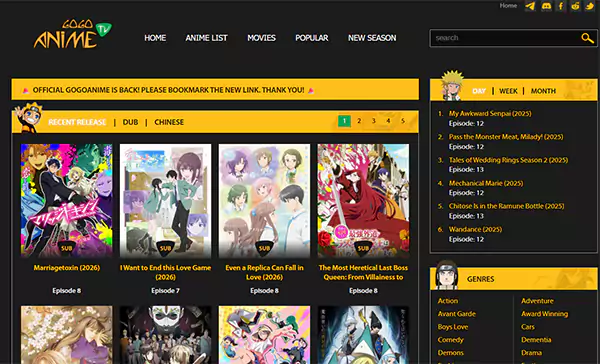Select the Adventure genre
Image resolution: width=600 pixels, height=364 pixels.
[x=537, y=301]
